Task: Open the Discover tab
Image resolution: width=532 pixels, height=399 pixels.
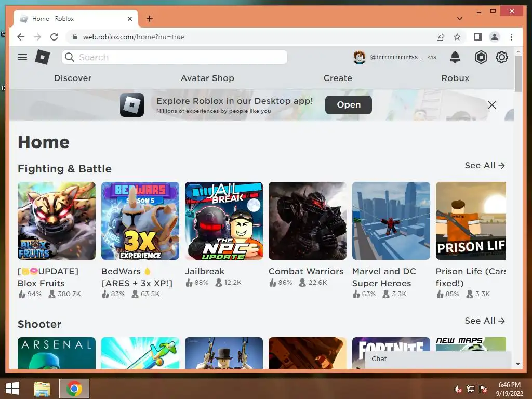Action: pos(73,78)
